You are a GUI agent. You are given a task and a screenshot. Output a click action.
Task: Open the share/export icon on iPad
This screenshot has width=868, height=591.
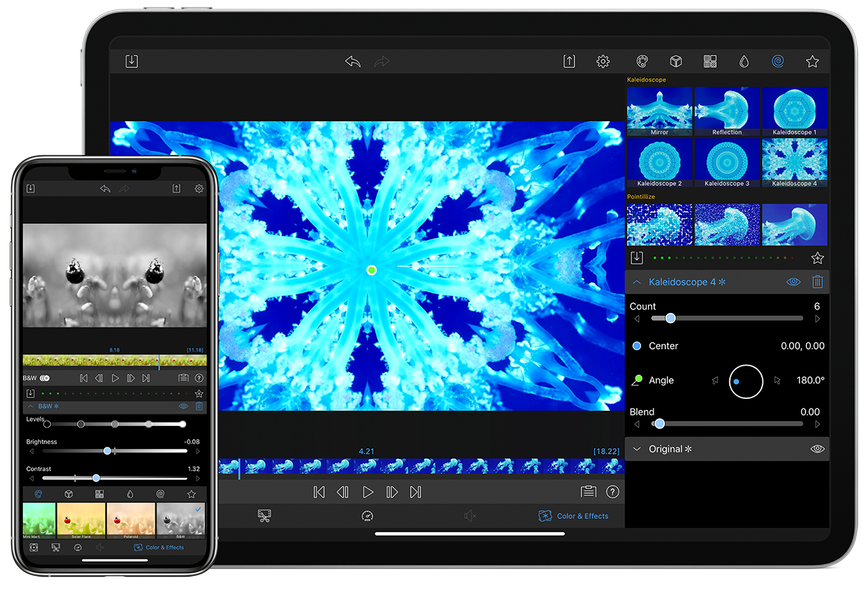click(x=569, y=62)
